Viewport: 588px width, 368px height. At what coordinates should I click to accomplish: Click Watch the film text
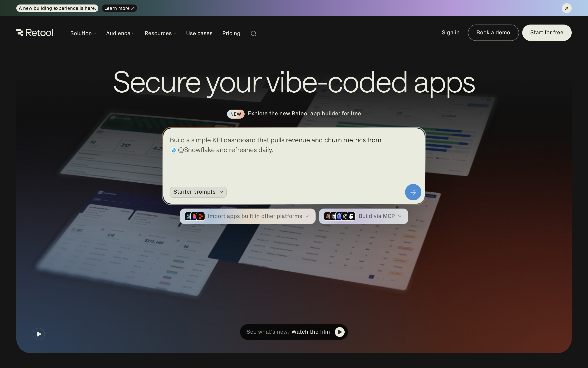tap(311, 332)
